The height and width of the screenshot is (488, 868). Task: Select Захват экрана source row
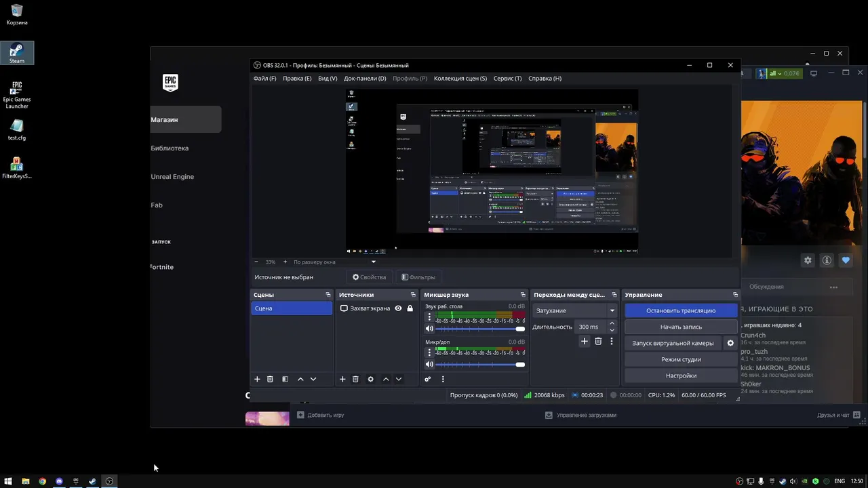[376, 308]
